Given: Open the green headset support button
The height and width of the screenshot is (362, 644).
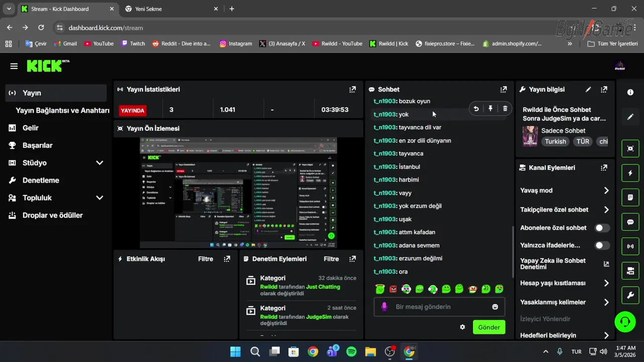Looking at the screenshot, I should 625,322.
